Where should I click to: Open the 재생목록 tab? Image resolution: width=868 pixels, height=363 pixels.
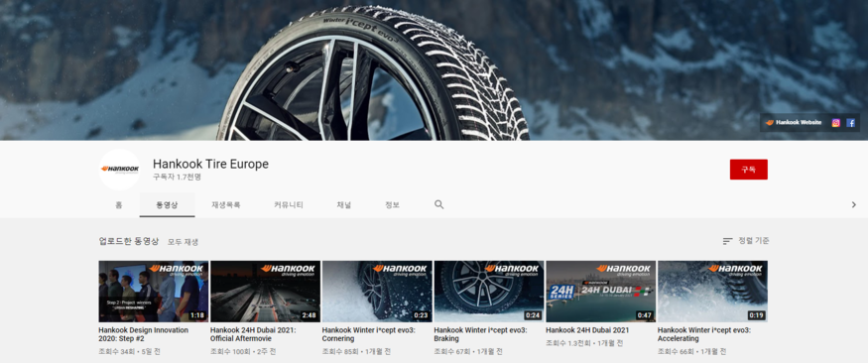pyautogui.click(x=226, y=204)
